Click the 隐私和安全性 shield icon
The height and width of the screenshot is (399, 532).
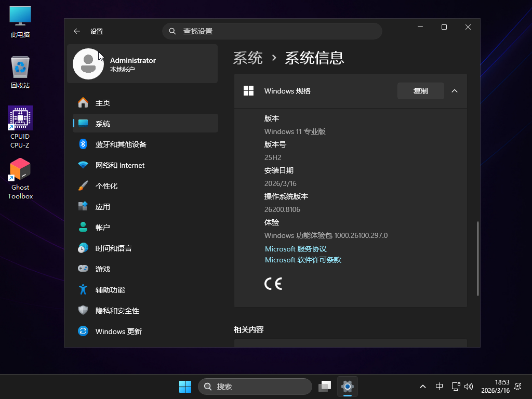(x=83, y=311)
